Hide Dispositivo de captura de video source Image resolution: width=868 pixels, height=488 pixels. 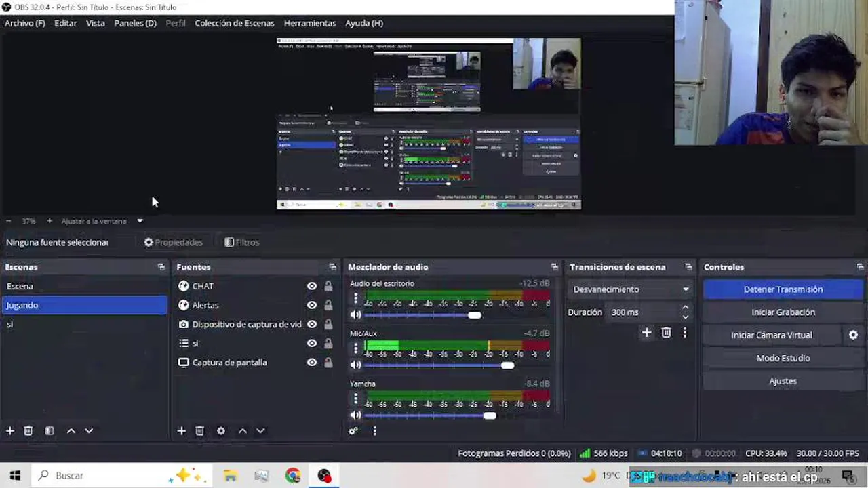pos(312,324)
